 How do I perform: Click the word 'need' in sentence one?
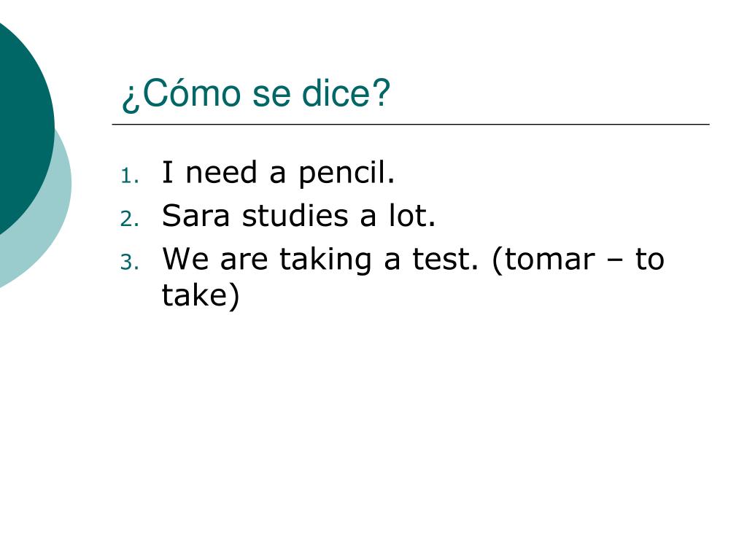222,172
